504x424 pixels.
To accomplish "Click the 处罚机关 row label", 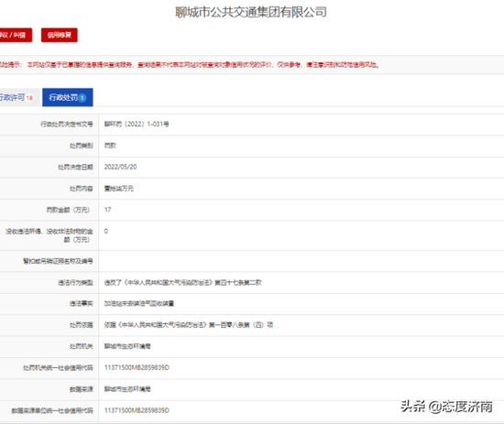I will [82, 346].
